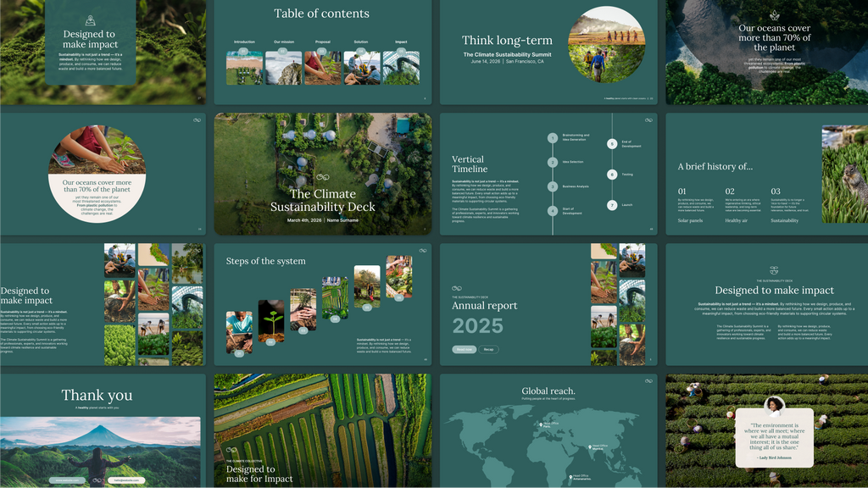Click timeline step 1 'Brainstorming and Idea Generation'
Image resolution: width=868 pixels, height=488 pixels.
coord(552,138)
